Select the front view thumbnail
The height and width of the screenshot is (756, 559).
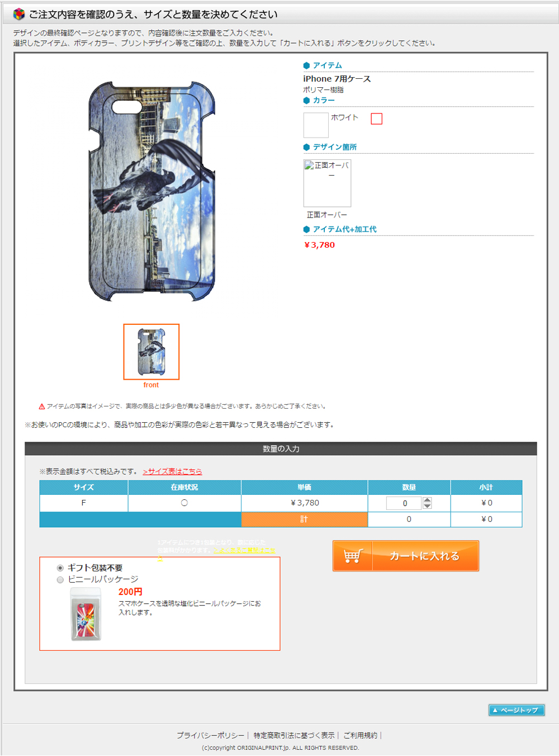click(151, 352)
